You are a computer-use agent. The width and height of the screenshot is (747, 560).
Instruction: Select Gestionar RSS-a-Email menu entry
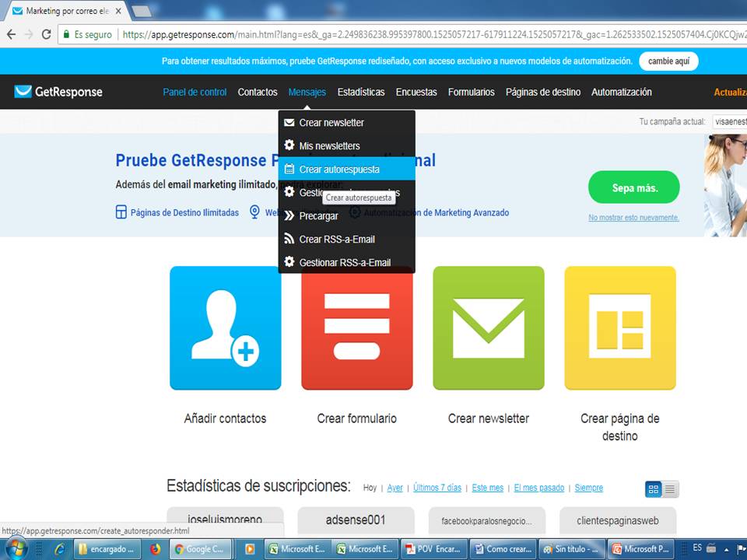point(344,263)
